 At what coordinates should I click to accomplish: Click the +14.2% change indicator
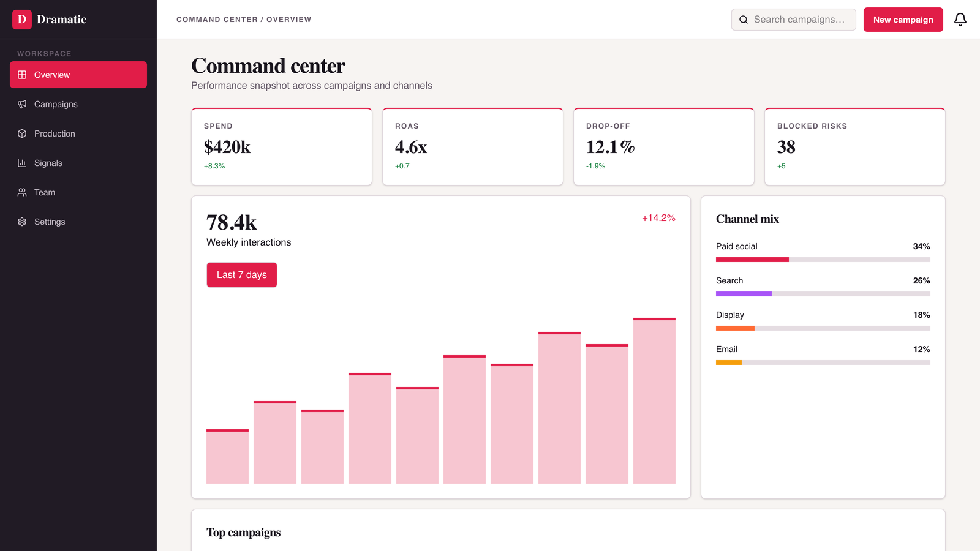click(x=658, y=218)
